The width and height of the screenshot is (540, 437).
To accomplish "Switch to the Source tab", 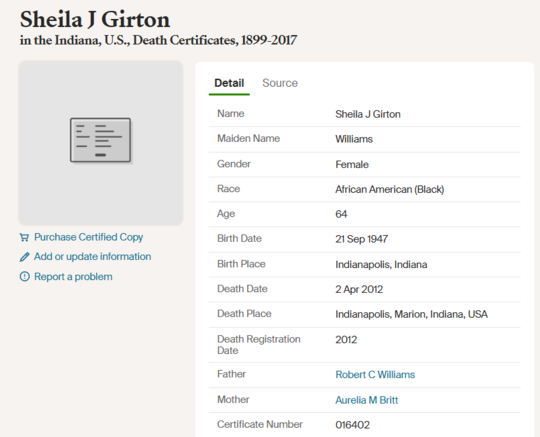I will click(x=280, y=83).
